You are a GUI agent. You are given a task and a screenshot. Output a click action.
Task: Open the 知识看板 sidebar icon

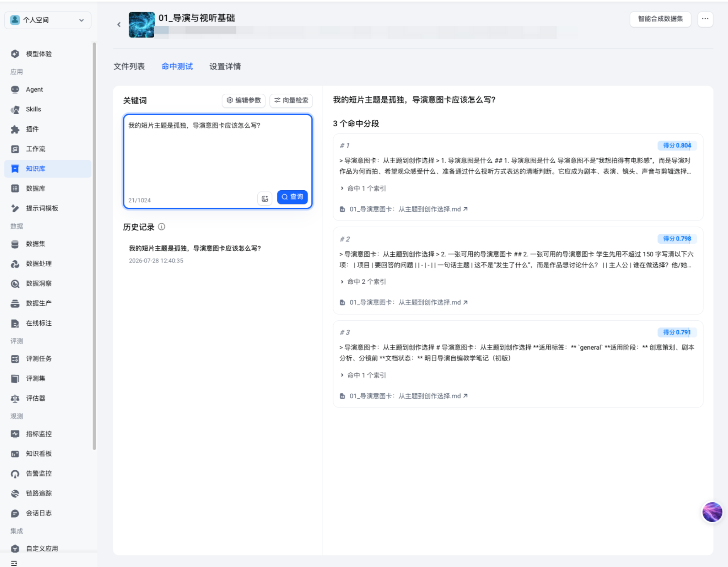tap(15, 454)
